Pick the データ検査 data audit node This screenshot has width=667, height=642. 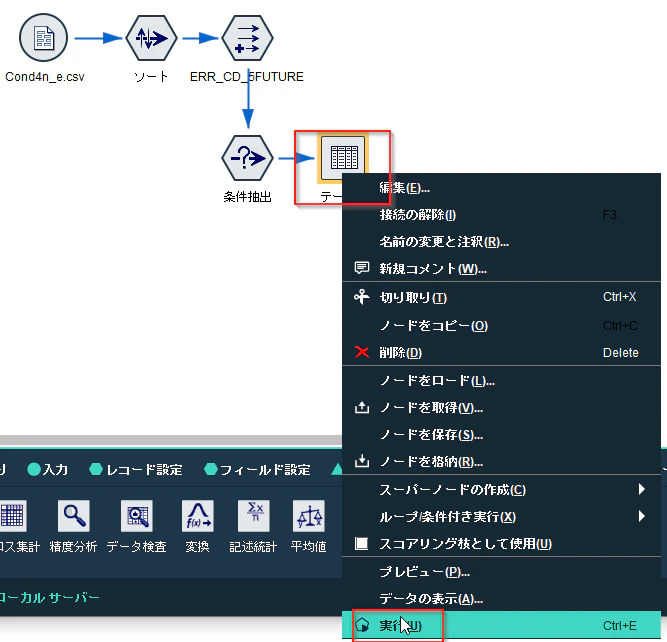point(137,516)
